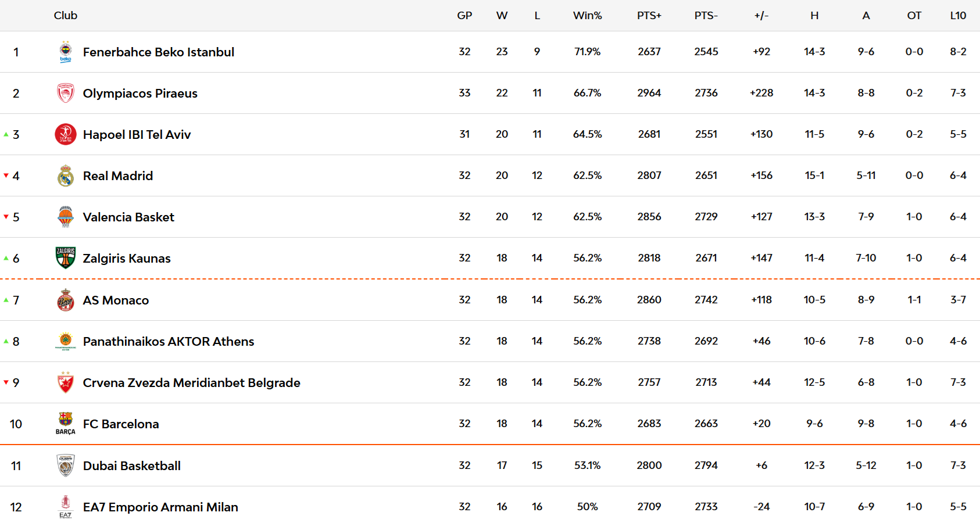Click the GP games played column header

pos(464,16)
